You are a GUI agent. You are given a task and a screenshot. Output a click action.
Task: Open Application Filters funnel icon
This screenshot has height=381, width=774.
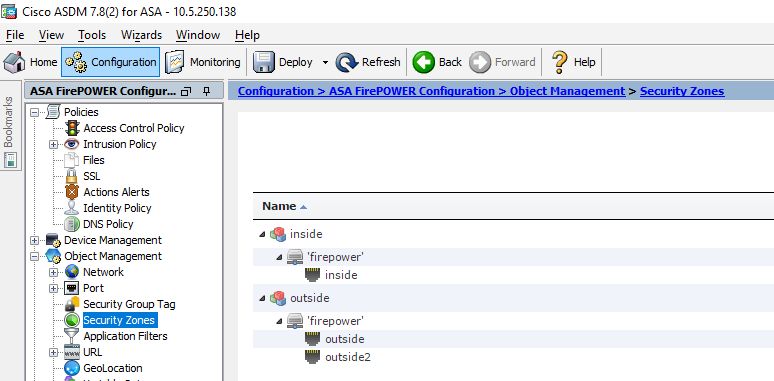[x=72, y=336]
